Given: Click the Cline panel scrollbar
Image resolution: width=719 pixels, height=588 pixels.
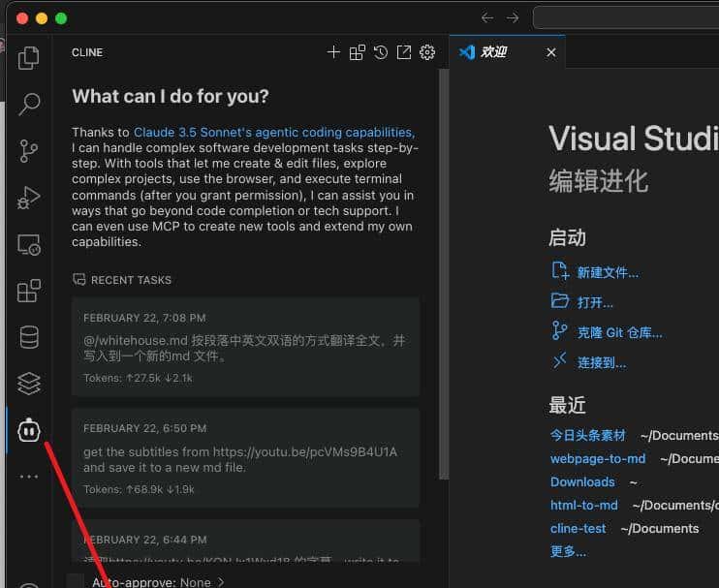Looking at the screenshot, I should [443, 274].
